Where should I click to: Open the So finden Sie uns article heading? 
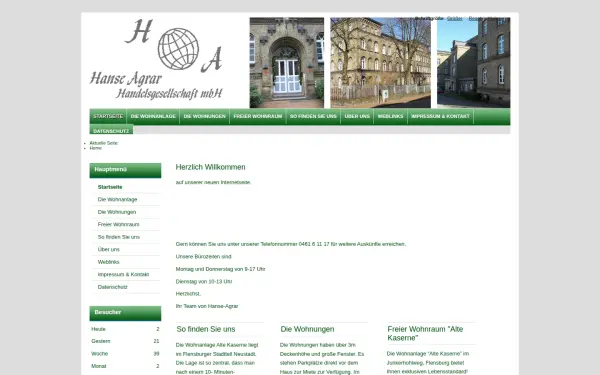click(x=206, y=329)
